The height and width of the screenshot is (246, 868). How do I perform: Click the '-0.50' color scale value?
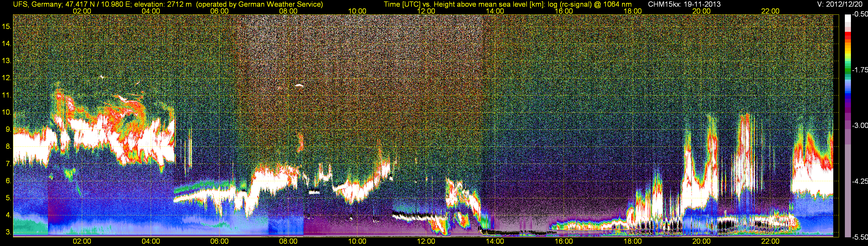tap(860, 14)
